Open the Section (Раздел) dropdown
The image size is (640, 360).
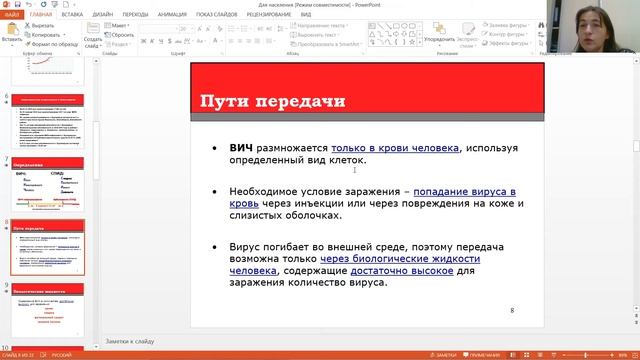118,44
